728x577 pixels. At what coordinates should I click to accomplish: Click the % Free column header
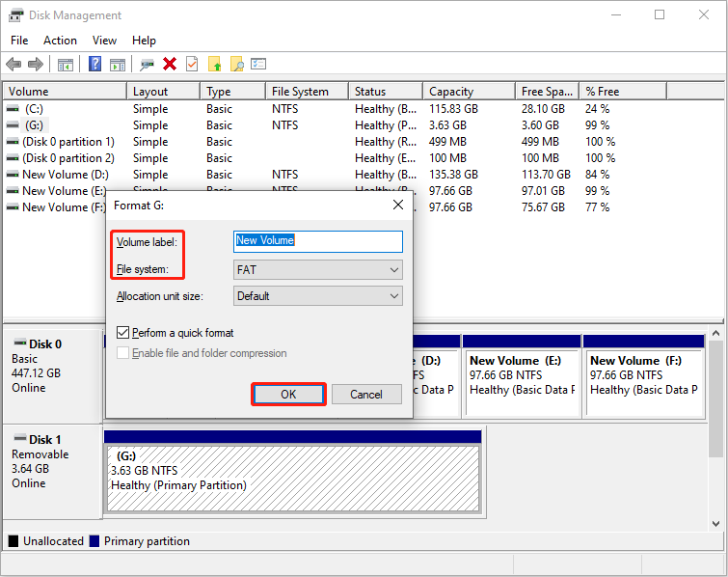[x=623, y=92]
